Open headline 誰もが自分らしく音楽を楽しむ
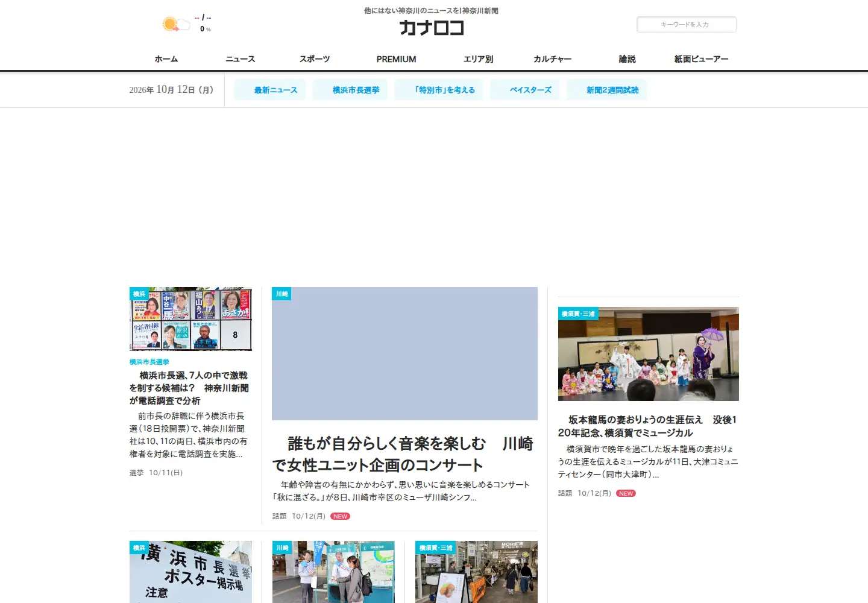The height and width of the screenshot is (603, 868). pos(403,454)
